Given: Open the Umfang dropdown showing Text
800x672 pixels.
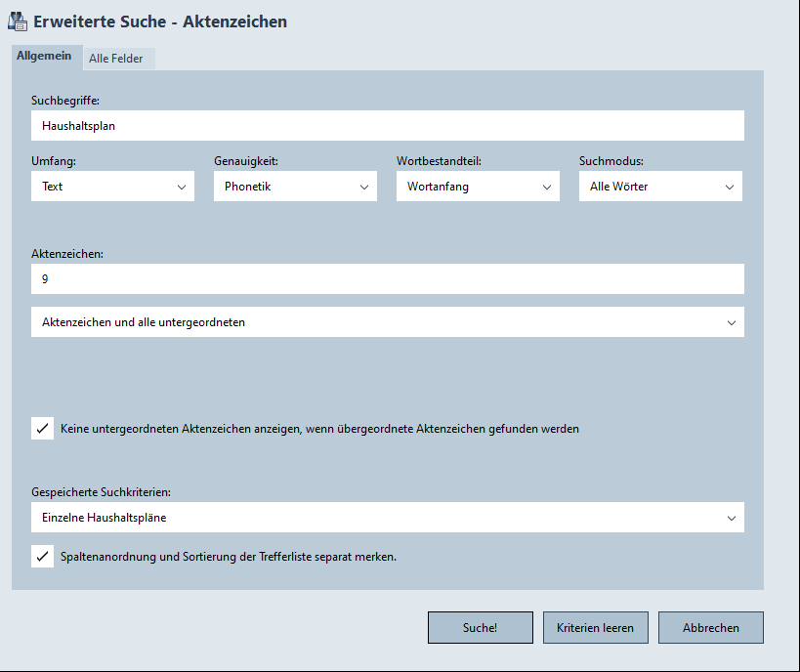Looking at the screenshot, I should (x=112, y=187).
